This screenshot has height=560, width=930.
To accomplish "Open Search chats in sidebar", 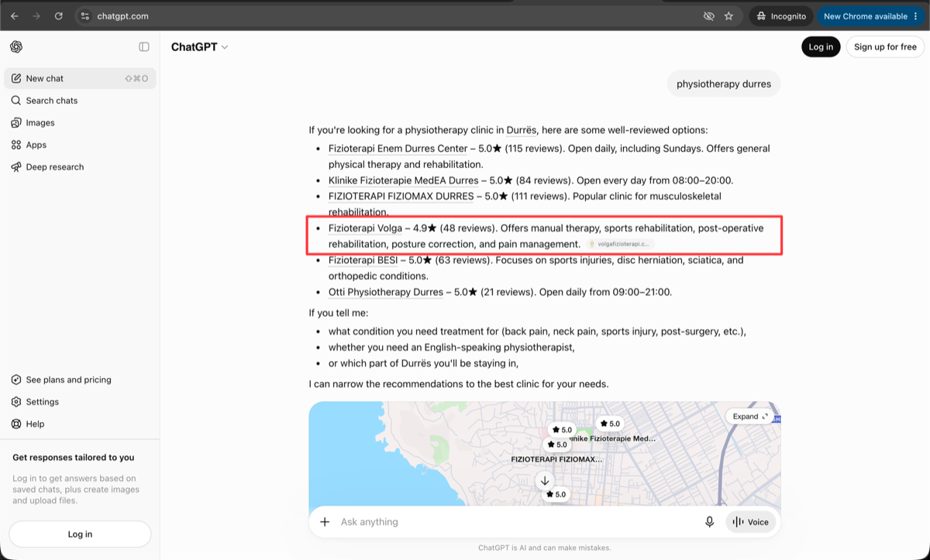I will [80, 101].
